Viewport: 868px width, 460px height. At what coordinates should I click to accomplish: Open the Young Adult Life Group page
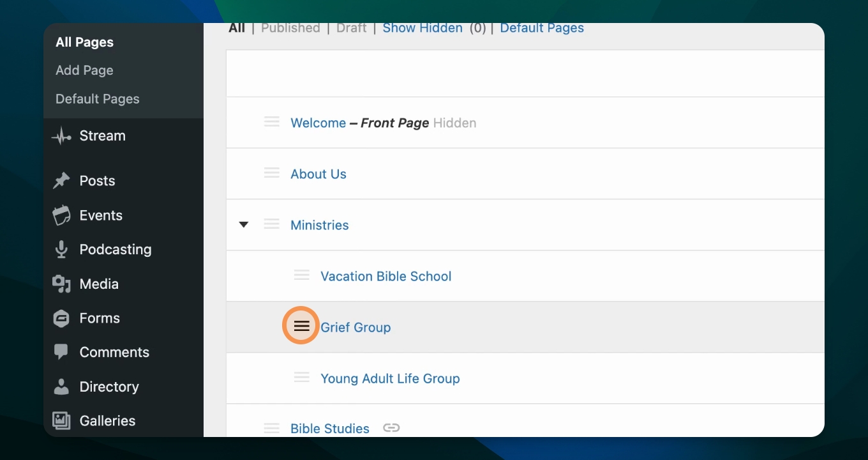[x=390, y=378]
